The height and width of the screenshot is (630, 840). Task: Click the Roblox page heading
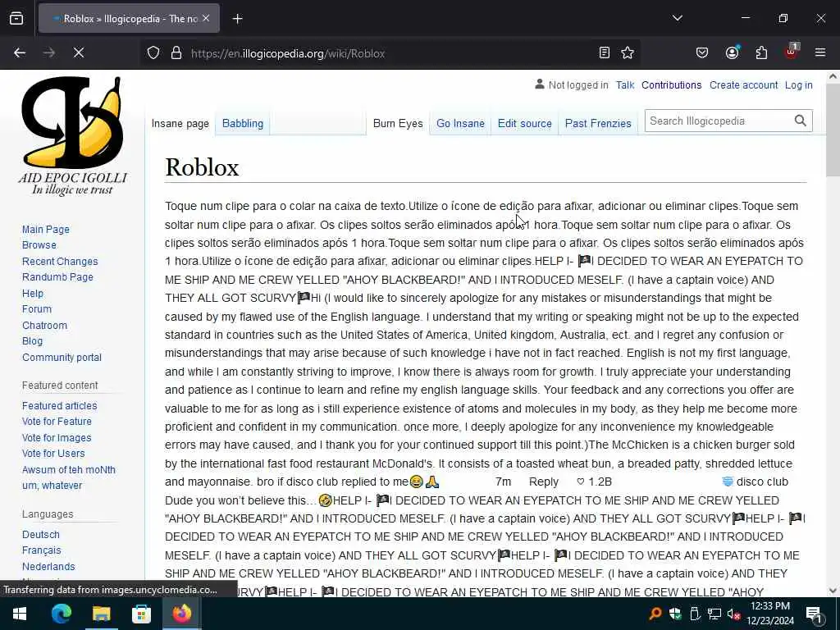(x=202, y=167)
